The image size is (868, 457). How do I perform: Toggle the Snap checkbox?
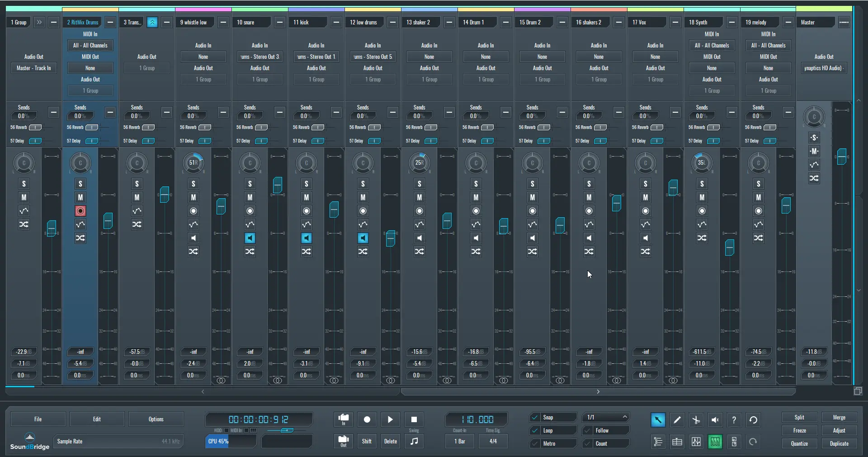(x=535, y=418)
